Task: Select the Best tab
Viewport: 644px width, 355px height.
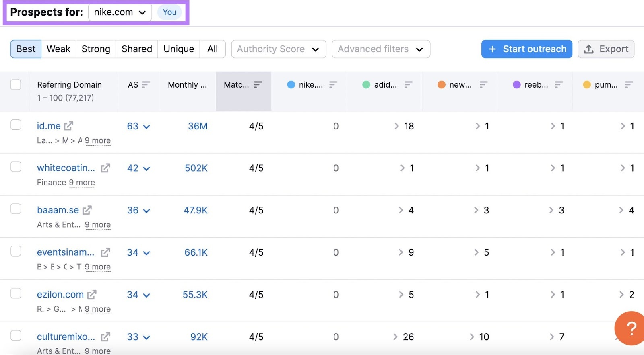Action: (x=26, y=49)
